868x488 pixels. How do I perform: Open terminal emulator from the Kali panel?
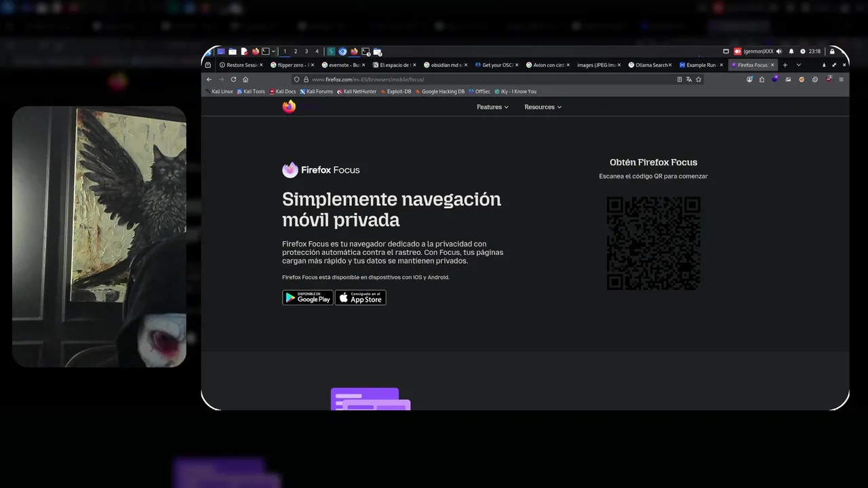(x=266, y=52)
